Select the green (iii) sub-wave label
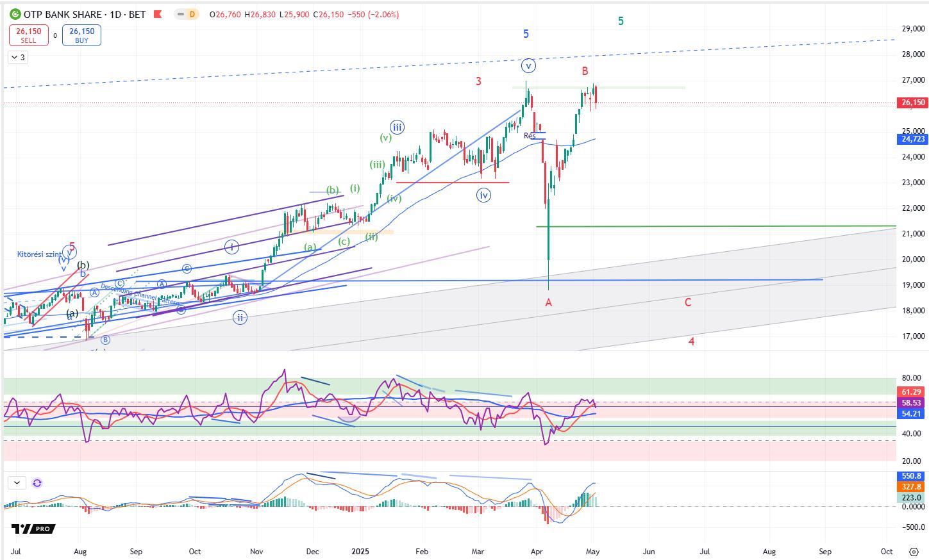The image size is (929, 560). coord(377,165)
